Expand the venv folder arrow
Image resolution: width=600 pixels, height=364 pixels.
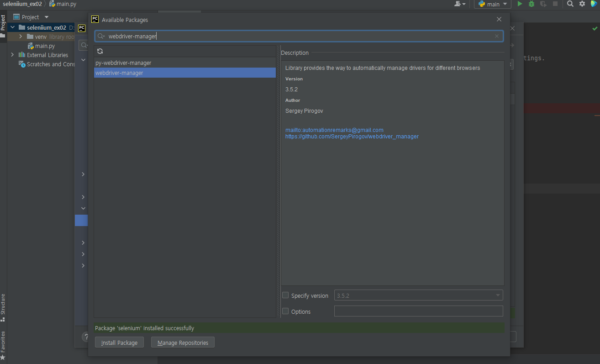(x=21, y=37)
